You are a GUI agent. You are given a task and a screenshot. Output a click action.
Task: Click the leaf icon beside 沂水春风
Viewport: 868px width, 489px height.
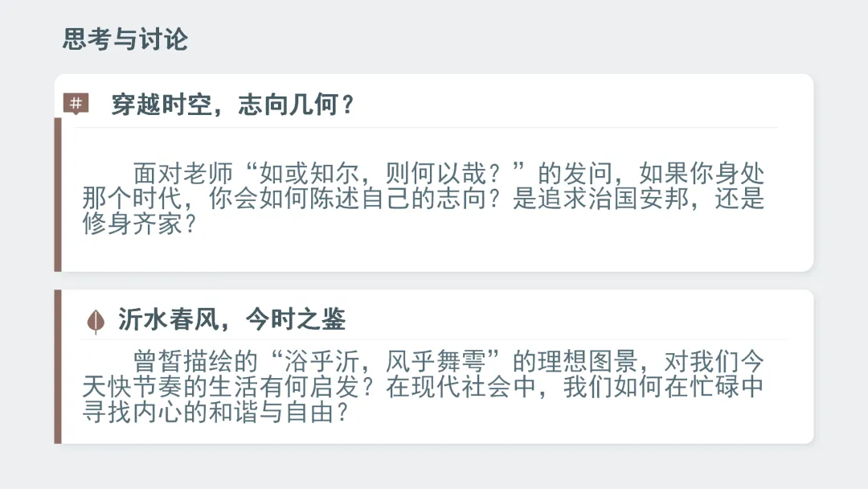[96, 321]
